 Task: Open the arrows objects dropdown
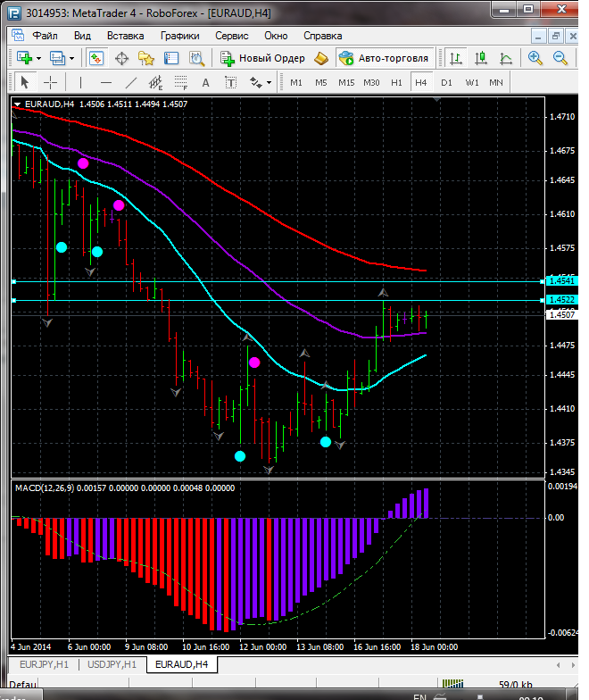(x=261, y=82)
